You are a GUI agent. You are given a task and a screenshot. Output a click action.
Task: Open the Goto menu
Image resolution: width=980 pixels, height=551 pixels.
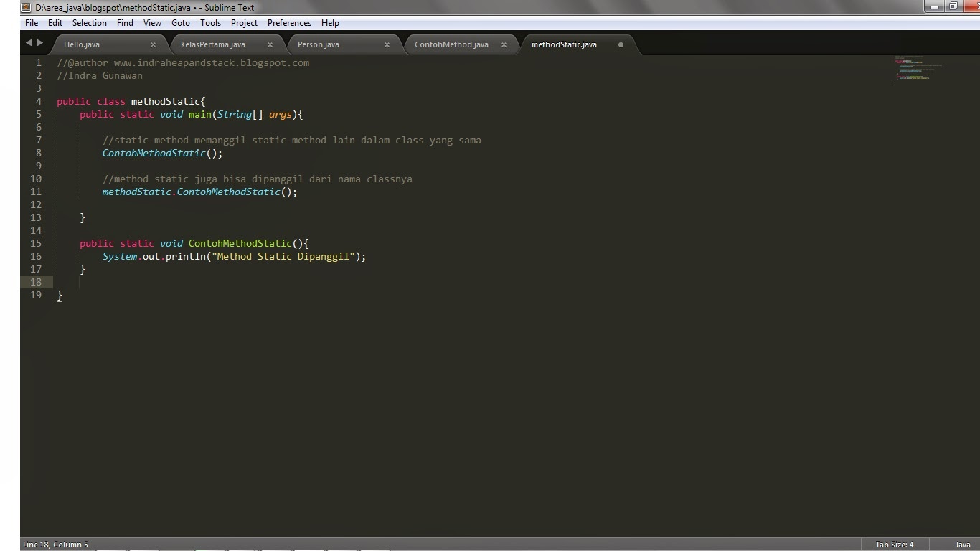181,23
